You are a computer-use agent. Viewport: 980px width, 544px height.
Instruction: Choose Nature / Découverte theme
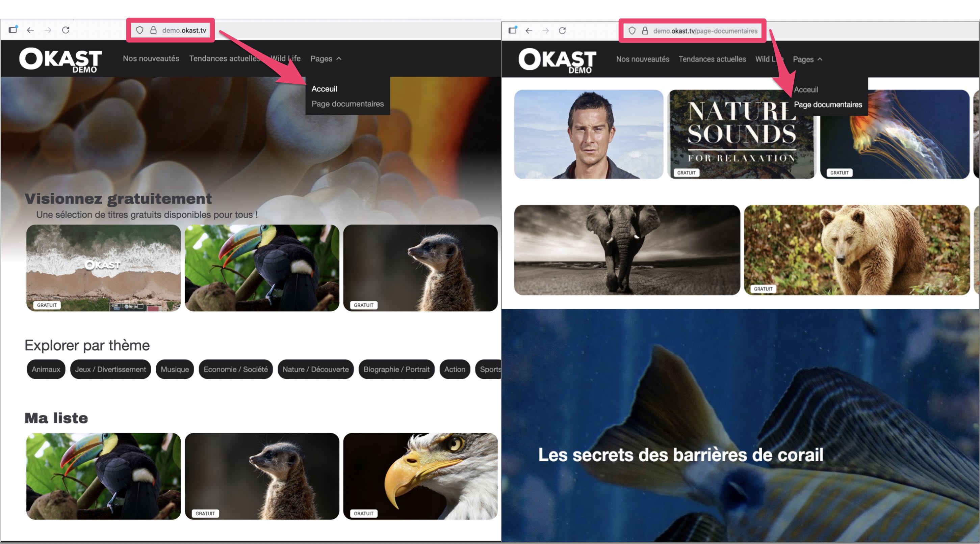[x=315, y=369]
